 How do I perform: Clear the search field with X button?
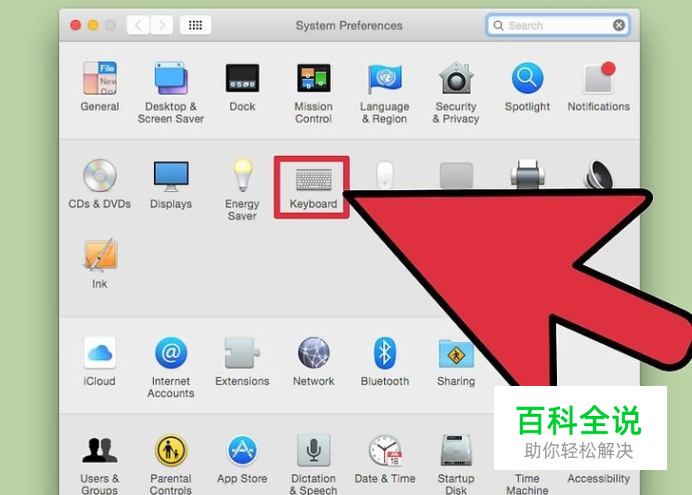pyautogui.click(x=619, y=25)
